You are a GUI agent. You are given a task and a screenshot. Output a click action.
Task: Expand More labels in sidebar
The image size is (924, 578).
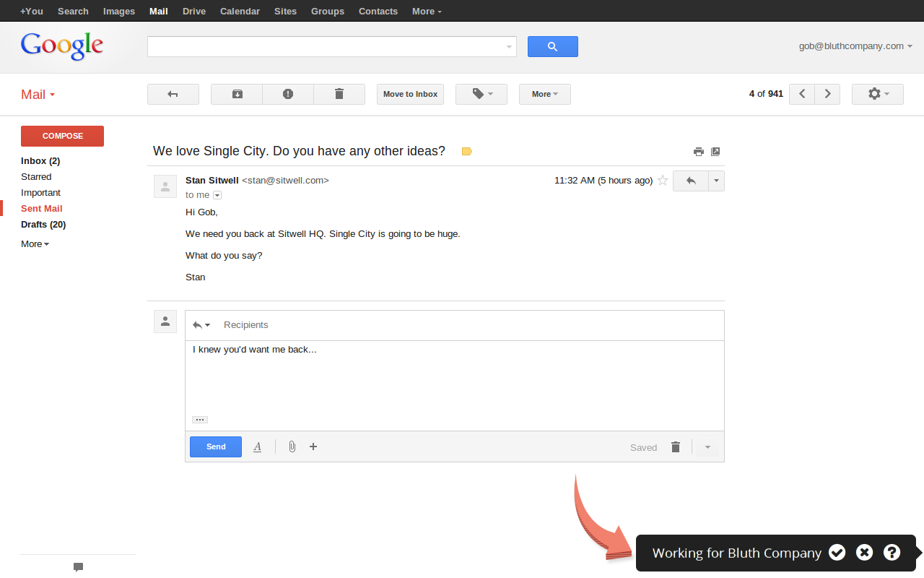(x=35, y=244)
